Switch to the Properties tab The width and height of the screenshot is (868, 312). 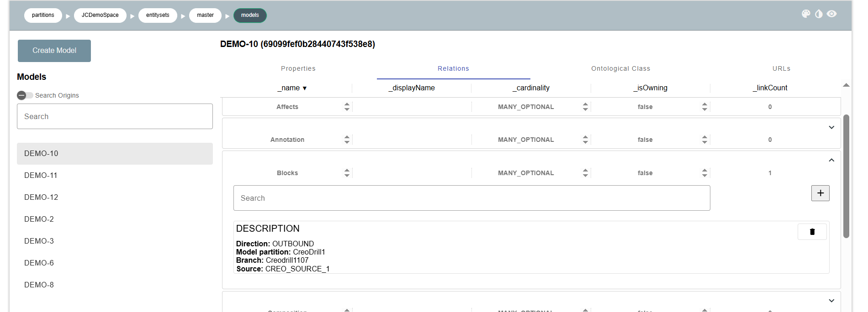pyautogui.click(x=298, y=68)
